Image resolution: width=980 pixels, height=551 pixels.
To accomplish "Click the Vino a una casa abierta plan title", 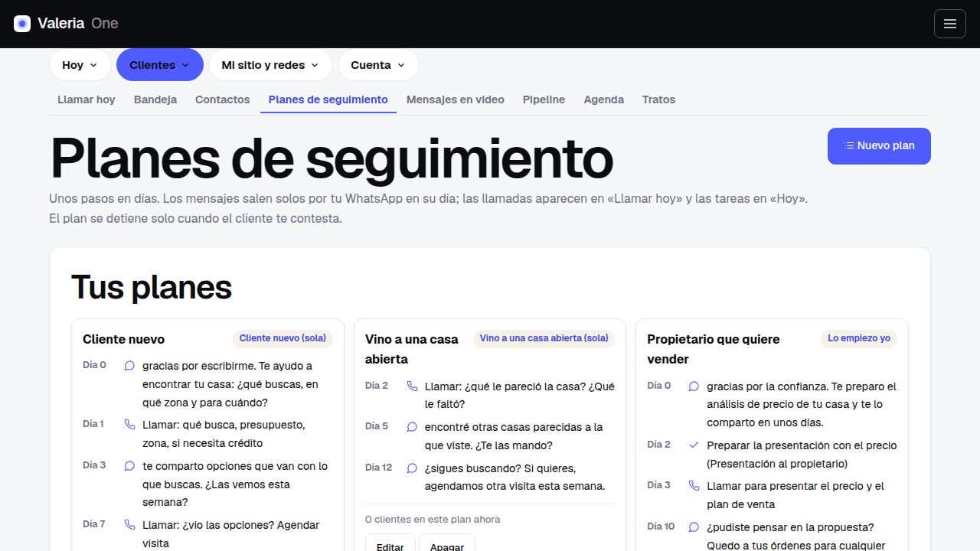I will tap(412, 349).
